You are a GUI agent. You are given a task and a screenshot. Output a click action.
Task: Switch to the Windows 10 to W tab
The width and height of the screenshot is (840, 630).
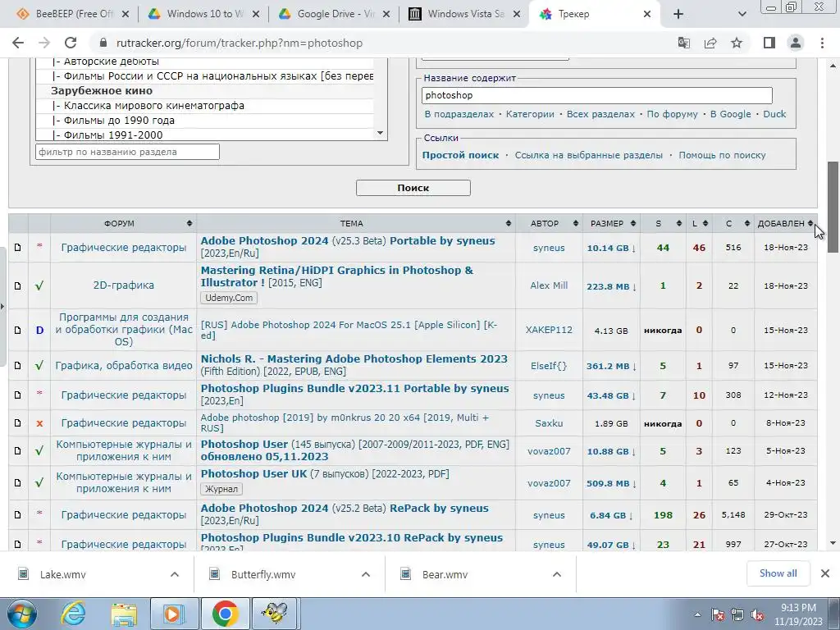point(204,14)
